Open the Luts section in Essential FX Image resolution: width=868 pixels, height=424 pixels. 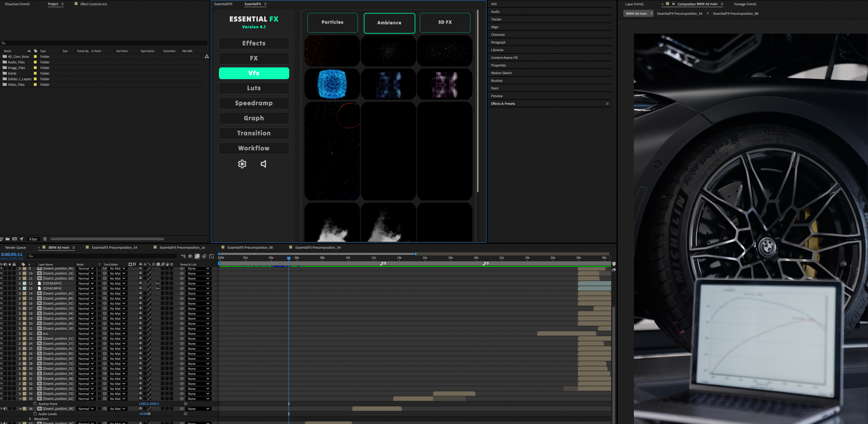coord(254,88)
